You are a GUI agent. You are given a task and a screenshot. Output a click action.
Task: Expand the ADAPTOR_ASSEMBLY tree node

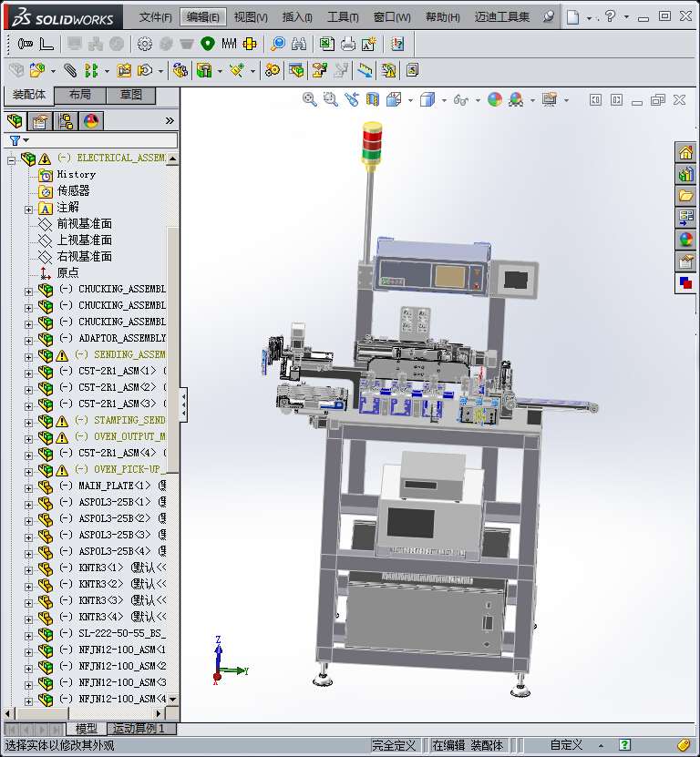pos(28,341)
